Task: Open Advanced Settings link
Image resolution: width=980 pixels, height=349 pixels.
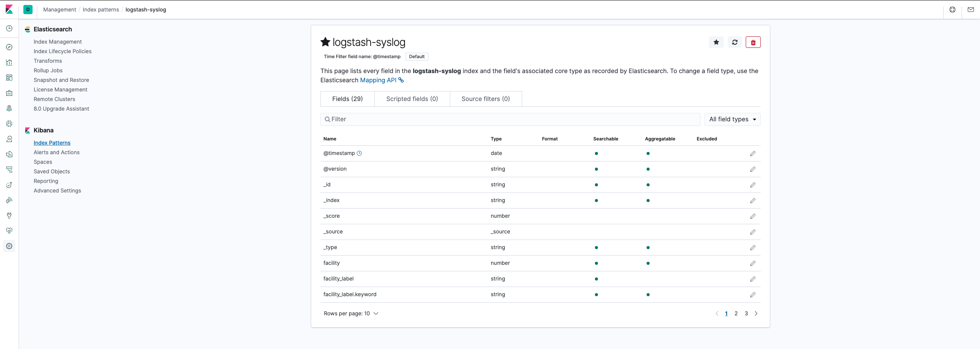Action: pyautogui.click(x=57, y=191)
